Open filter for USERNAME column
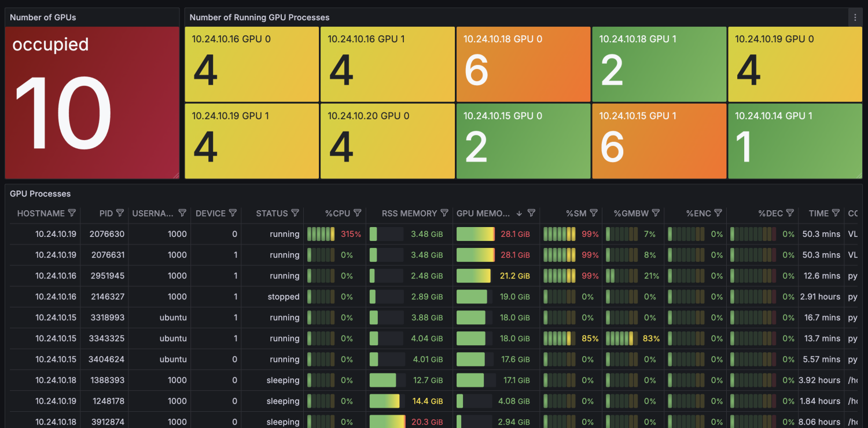 tap(182, 213)
